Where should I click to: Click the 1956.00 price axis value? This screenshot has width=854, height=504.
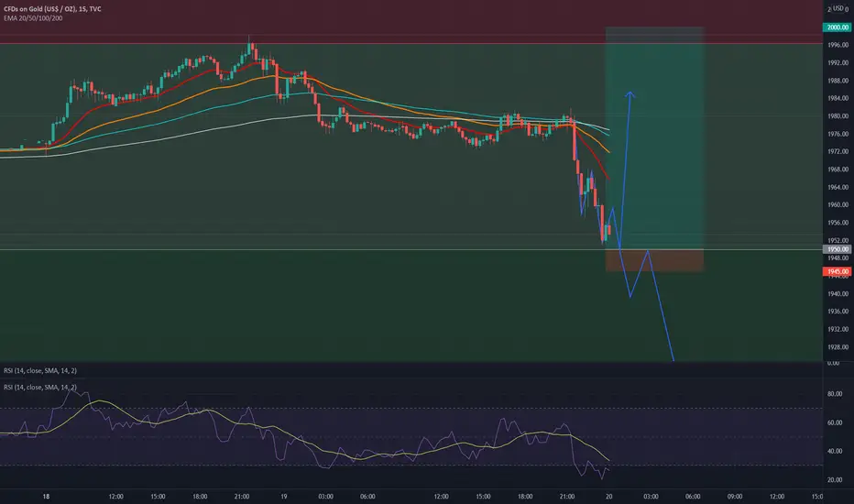tap(838, 223)
